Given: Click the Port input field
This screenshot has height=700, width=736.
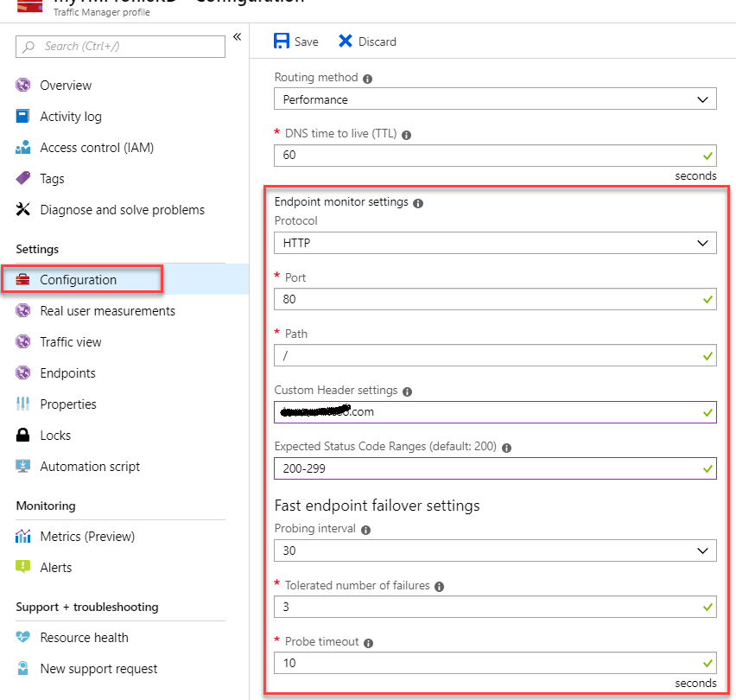Looking at the screenshot, I should click(x=488, y=300).
